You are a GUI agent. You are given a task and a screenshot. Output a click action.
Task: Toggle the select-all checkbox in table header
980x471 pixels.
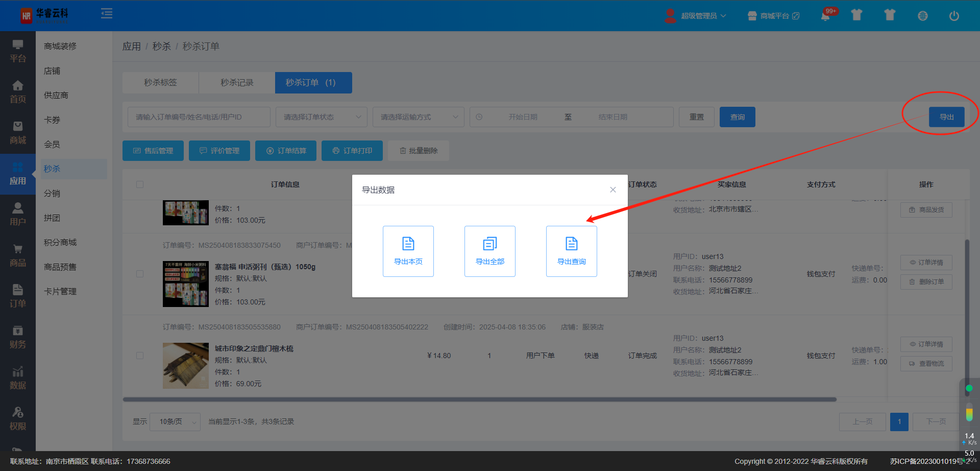click(x=140, y=184)
